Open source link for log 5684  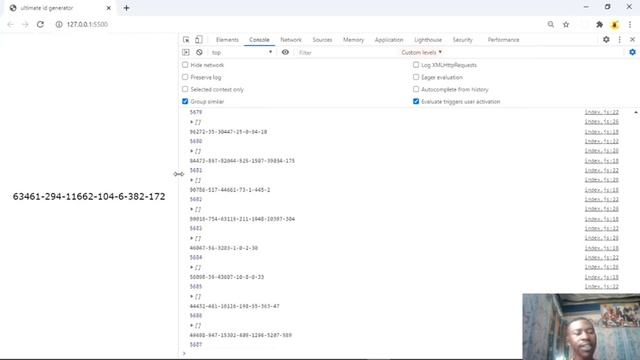coord(602,258)
